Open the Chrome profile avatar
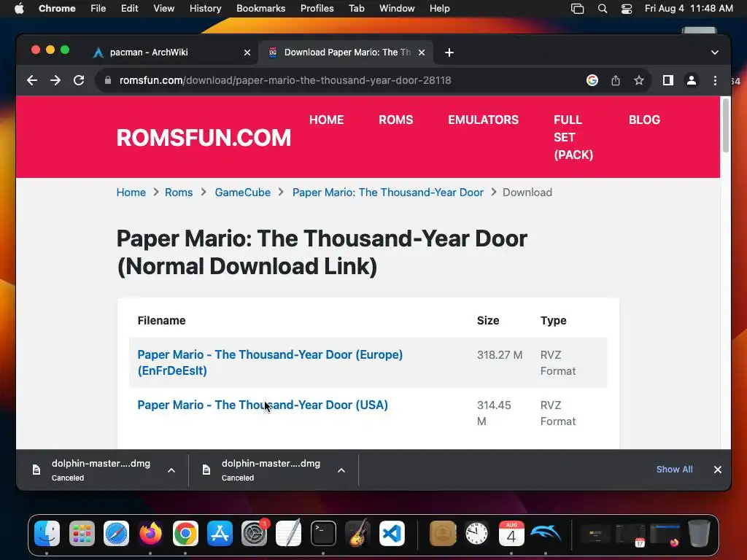 [692, 80]
